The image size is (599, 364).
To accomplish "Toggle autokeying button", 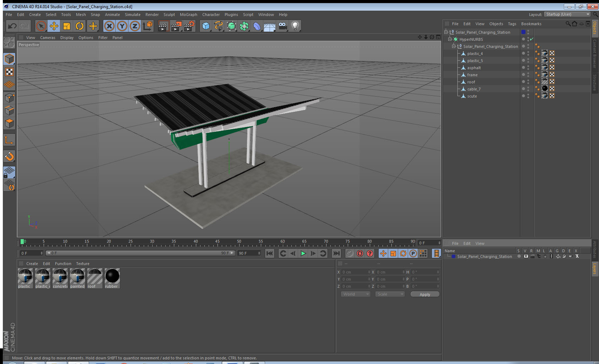I will [x=360, y=253].
